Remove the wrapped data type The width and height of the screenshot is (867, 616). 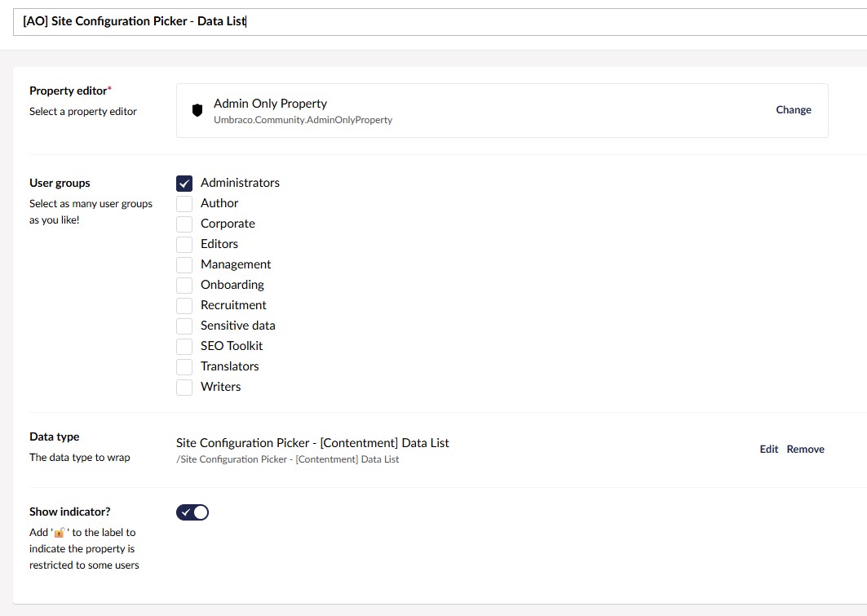click(805, 450)
